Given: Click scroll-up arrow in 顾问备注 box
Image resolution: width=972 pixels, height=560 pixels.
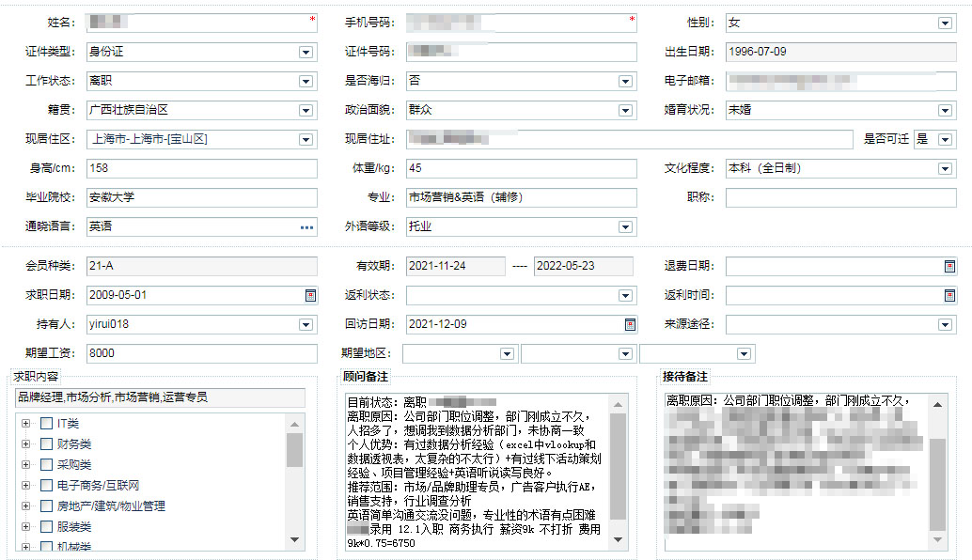Looking at the screenshot, I should [618, 405].
